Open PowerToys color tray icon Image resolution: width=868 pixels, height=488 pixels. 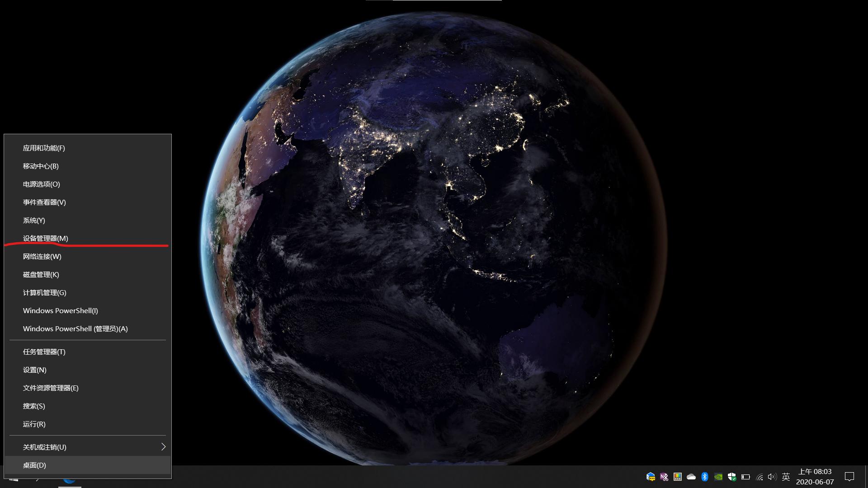[x=677, y=477]
